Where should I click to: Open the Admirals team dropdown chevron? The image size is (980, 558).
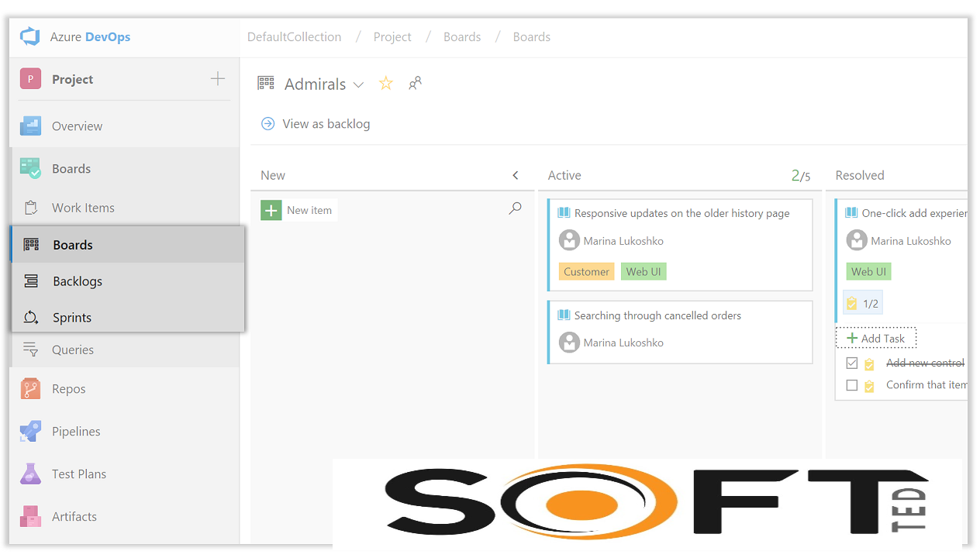(x=358, y=84)
